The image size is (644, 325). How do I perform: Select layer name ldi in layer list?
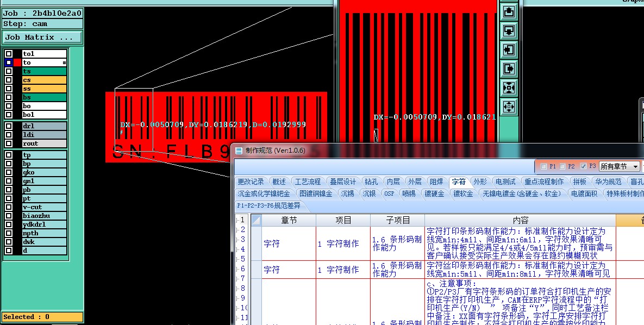(x=45, y=135)
